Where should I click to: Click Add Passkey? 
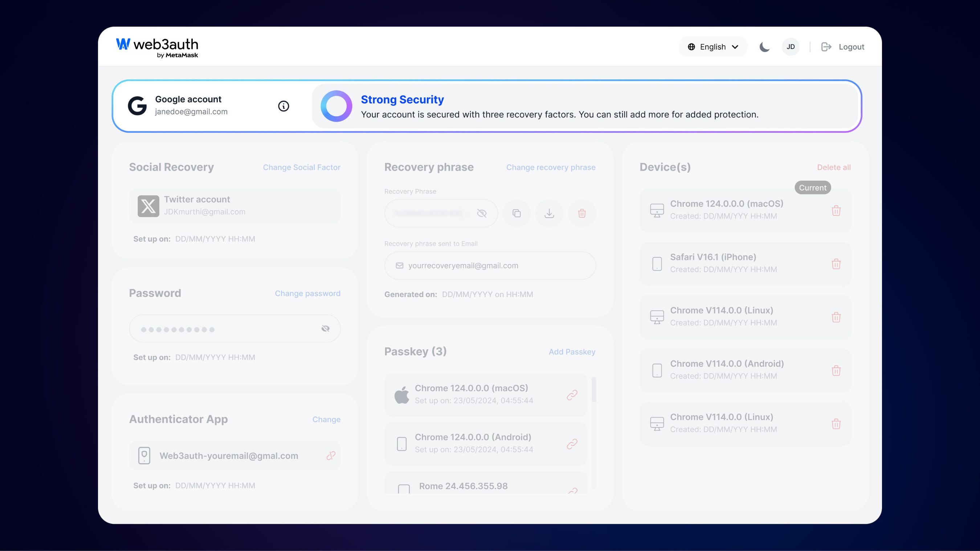pyautogui.click(x=572, y=351)
